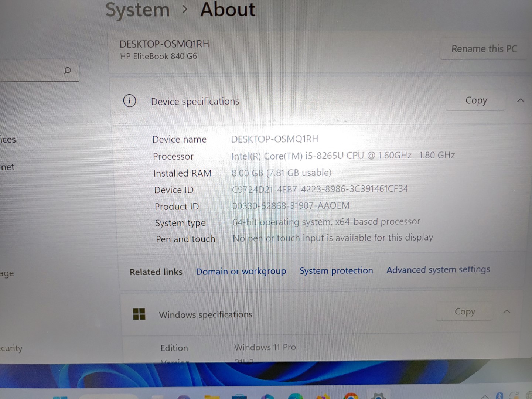Open Advanced system settings link
The height and width of the screenshot is (399, 532).
[438, 270]
